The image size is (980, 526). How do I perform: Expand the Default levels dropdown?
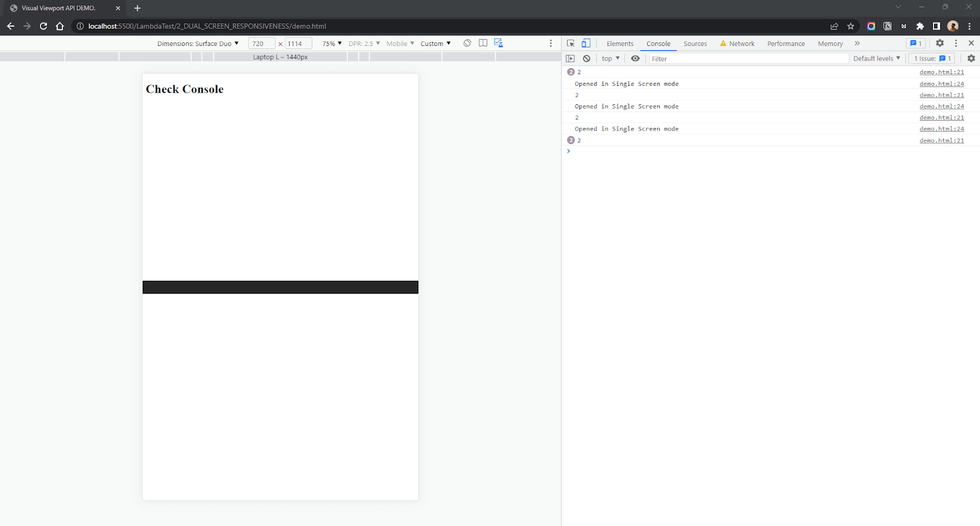[x=876, y=58]
